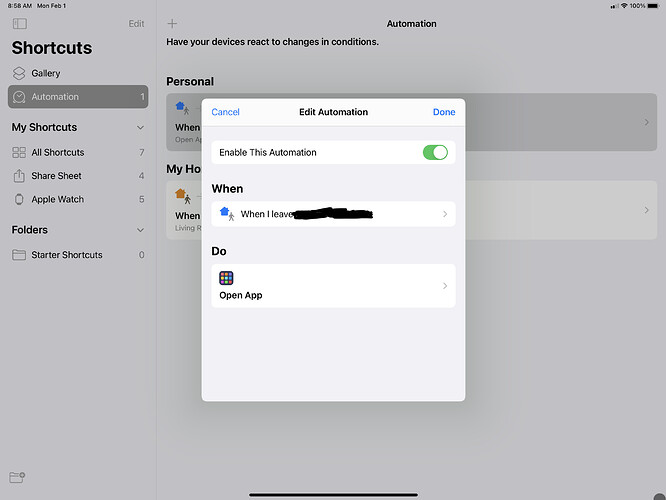Tap Done to save the automation
The image size is (666, 500).
pos(444,112)
